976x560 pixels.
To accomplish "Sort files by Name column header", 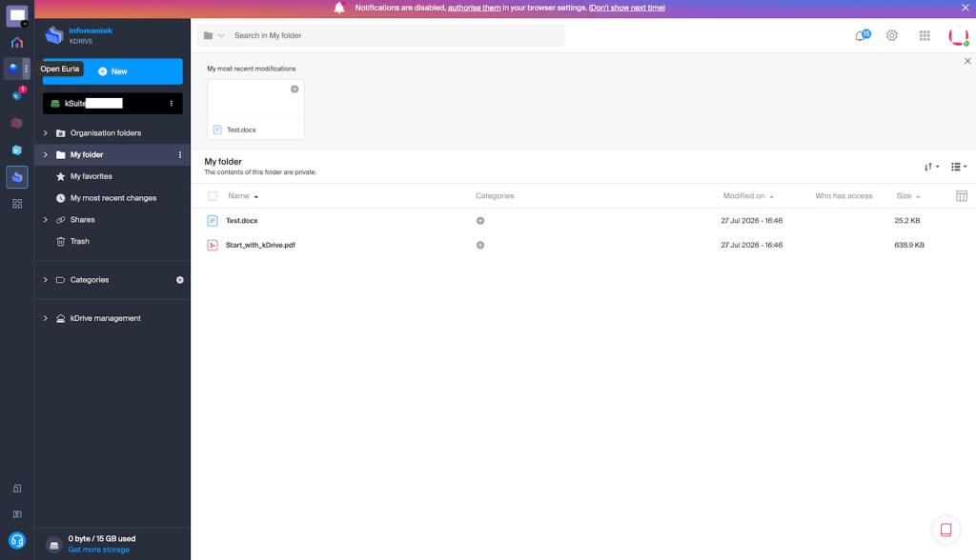I will (x=243, y=196).
